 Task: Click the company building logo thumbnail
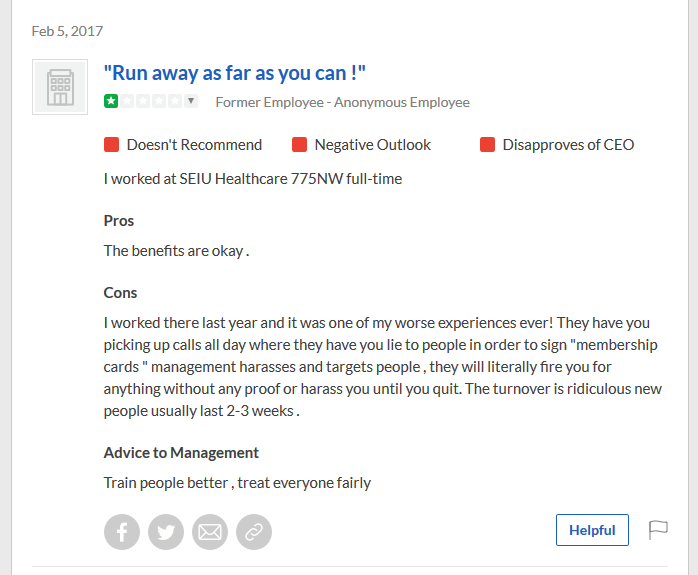pos(60,87)
